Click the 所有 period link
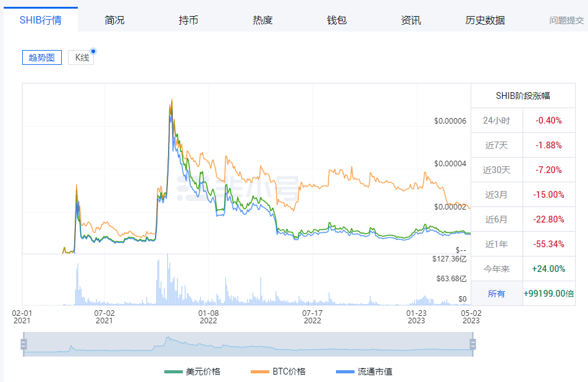Image resolution: width=588 pixels, height=382 pixels. tap(496, 294)
